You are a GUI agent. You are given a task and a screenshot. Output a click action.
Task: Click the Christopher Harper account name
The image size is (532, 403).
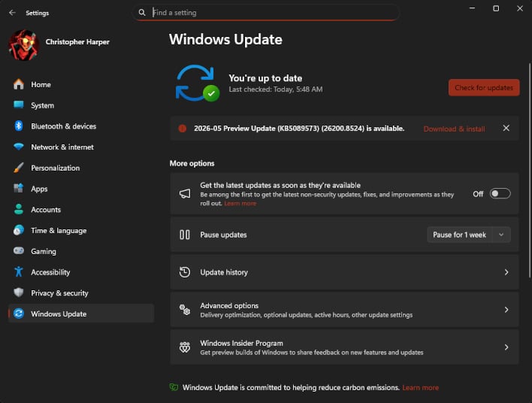[77, 42]
